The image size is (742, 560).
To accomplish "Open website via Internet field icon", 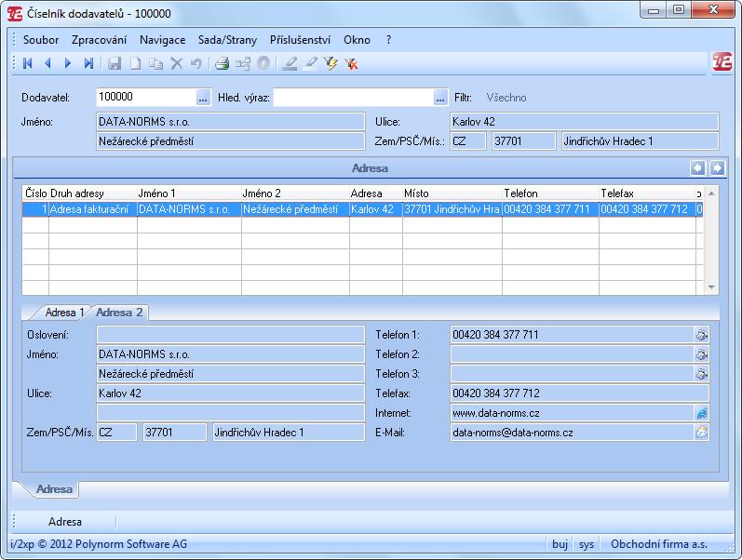I will [701, 413].
